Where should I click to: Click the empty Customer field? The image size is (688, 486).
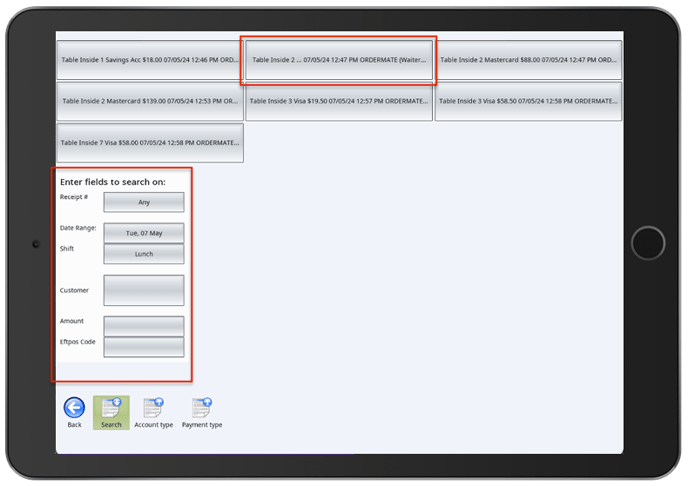pos(144,290)
